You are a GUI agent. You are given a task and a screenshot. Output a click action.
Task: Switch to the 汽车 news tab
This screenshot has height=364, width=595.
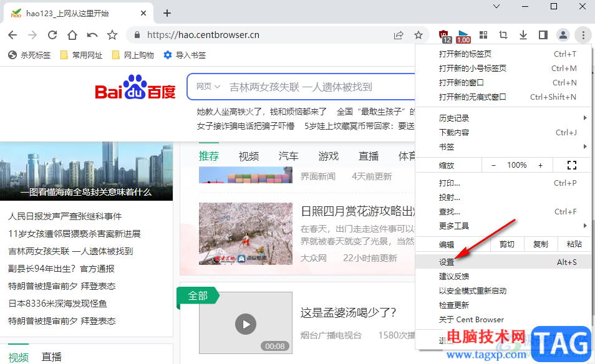click(288, 156)
